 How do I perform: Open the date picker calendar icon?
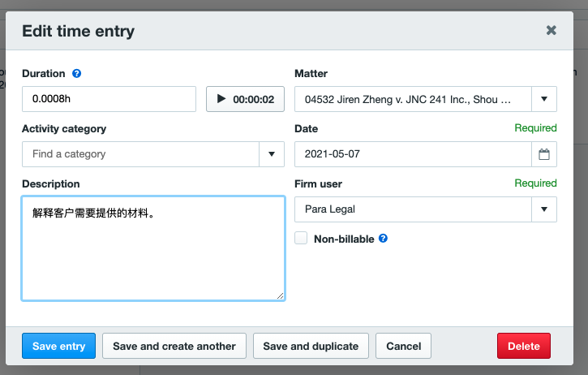click(x=544, y=154)
